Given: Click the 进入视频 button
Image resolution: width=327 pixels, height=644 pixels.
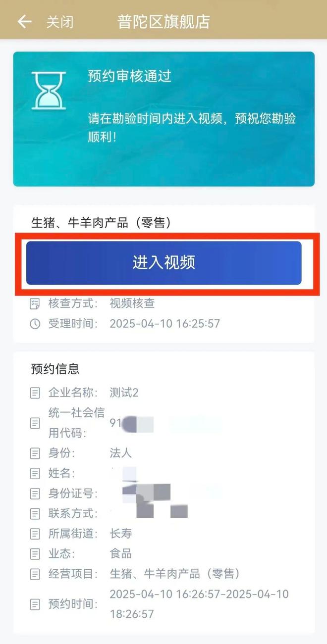Looking at the screenshot, I should [x=163, y=263].
